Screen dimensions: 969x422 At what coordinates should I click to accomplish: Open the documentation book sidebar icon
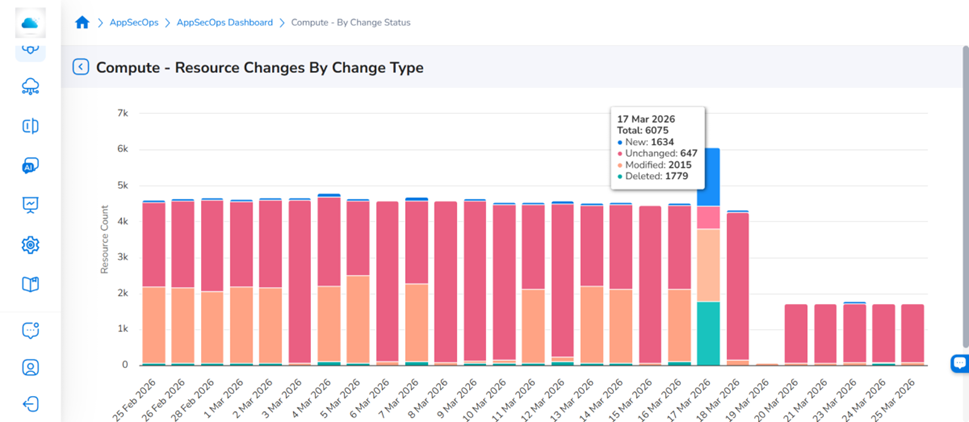[x=30, y=284]
